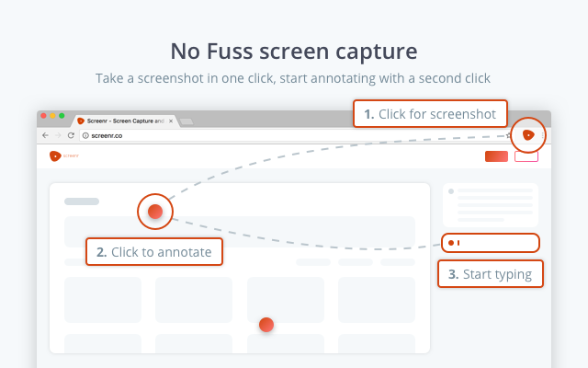
Task: Click the screenr.co address bar
Action: pyautogui.click(x=294, y=135)
